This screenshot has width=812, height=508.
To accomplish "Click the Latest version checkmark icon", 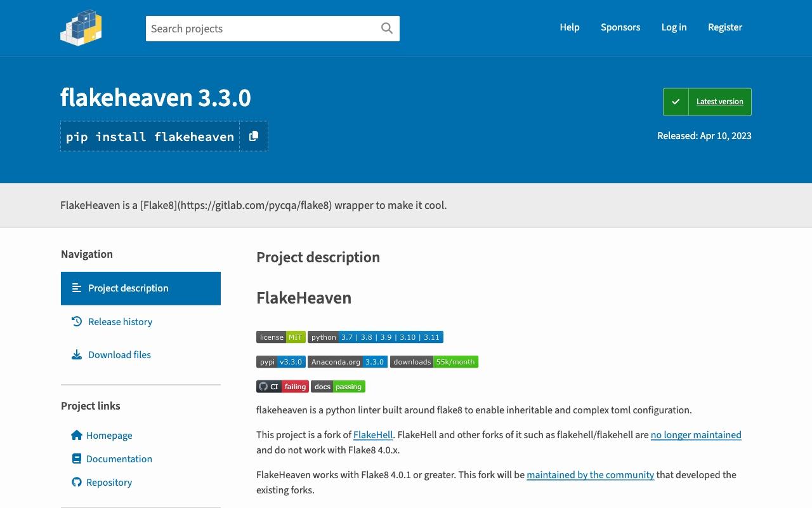I will [x=676, y=102].
